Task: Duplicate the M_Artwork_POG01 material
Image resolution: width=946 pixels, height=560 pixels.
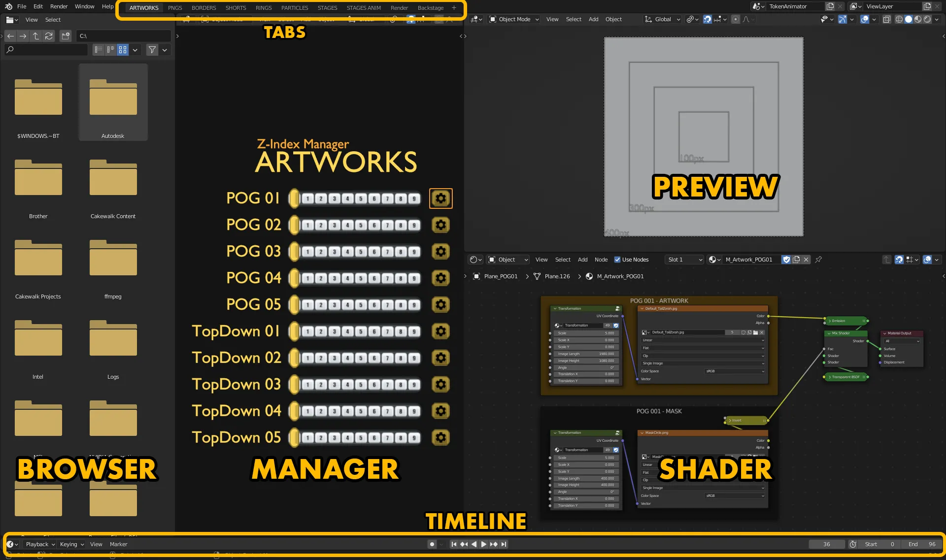Action: (x=796, y=260)
